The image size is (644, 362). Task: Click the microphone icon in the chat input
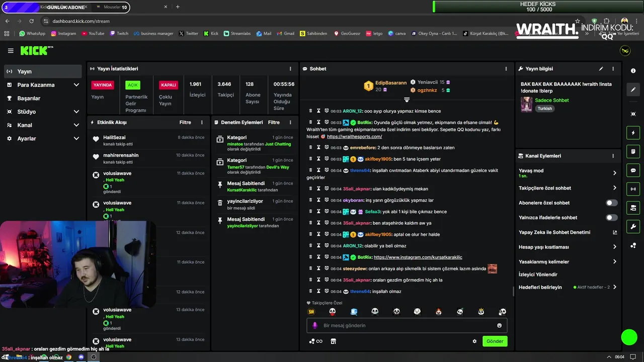pos(315,325)
